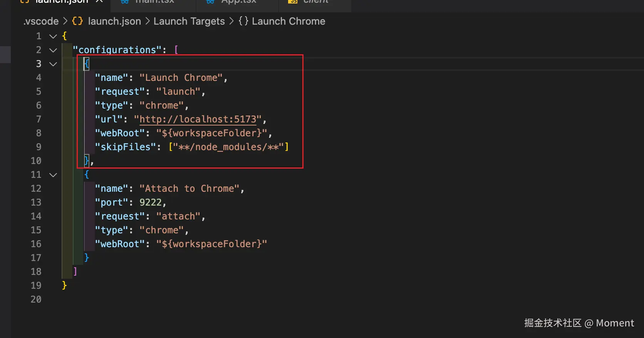Open the Launch Targets breadcrumb
The width and height of the screenshot is (644, 338).
(189, 21)
